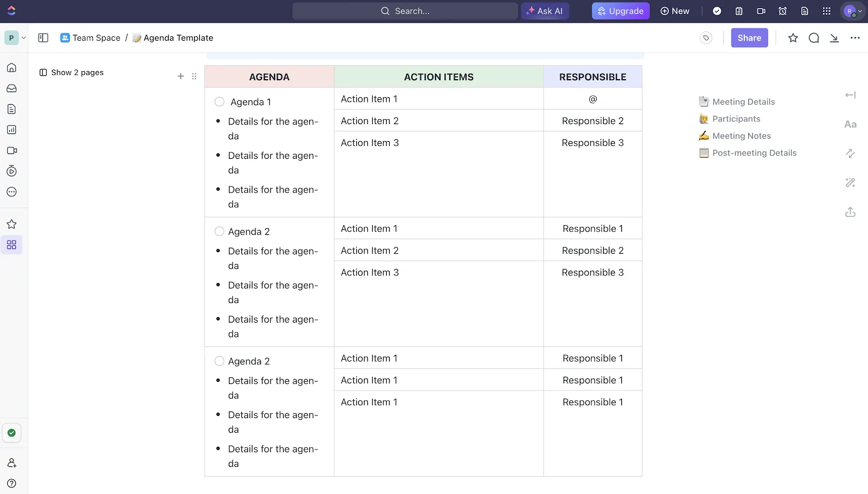Open Ask AI assistant
The width and height of the screenshot is (868, 494).
545,11
